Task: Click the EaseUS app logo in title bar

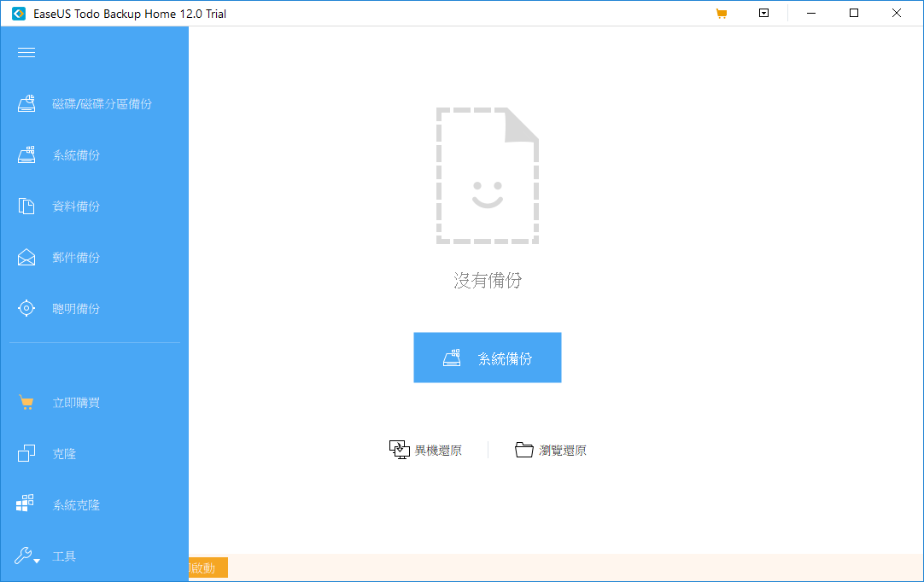Action: (19, 14)
